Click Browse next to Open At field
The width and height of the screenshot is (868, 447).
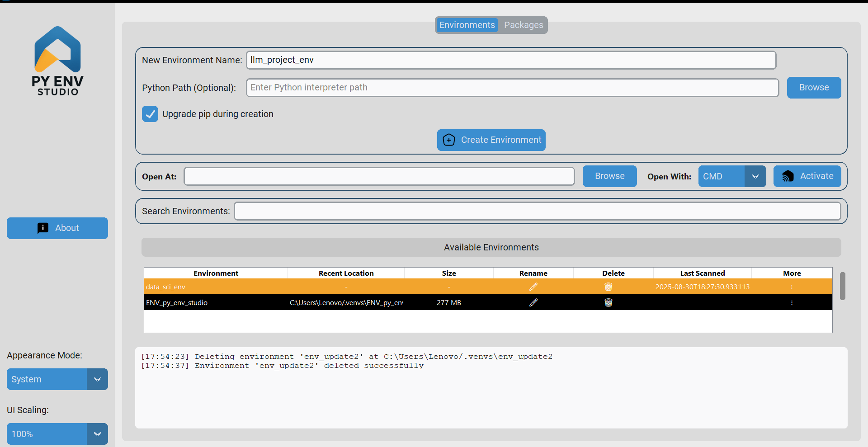(x=609, y=176)
